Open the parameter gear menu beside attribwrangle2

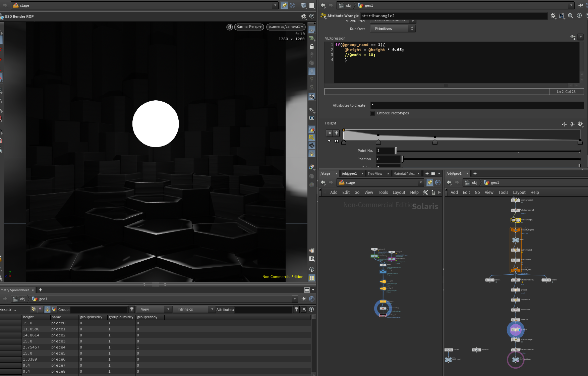(x=553, y=16)
